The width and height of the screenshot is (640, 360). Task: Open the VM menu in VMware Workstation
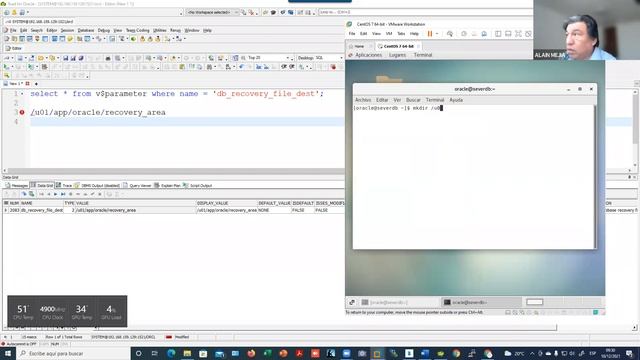coord(389,34)
